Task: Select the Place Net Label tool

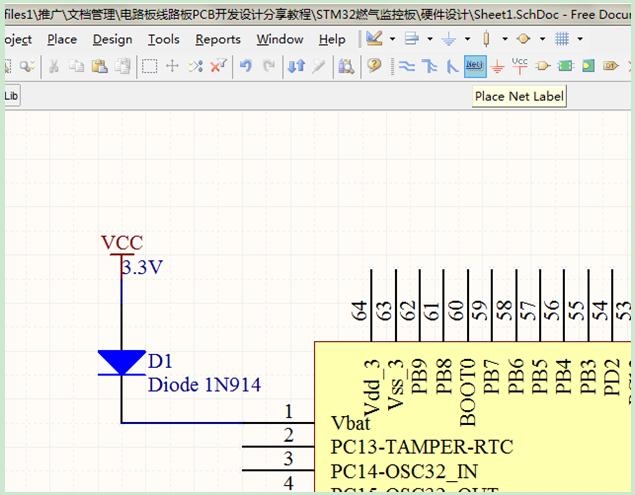Action: click(x=475, y=66)
